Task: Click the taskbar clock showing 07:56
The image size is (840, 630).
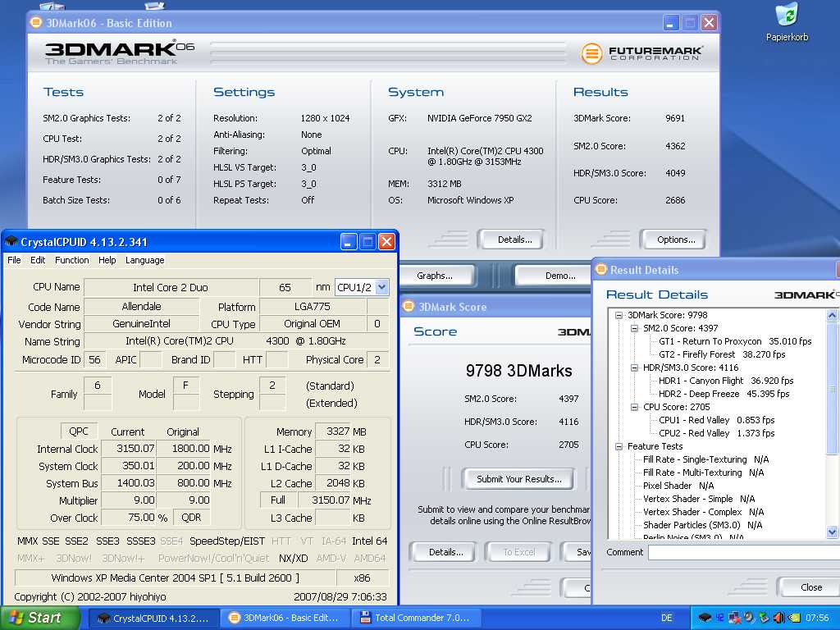Action: pos(817,618)
